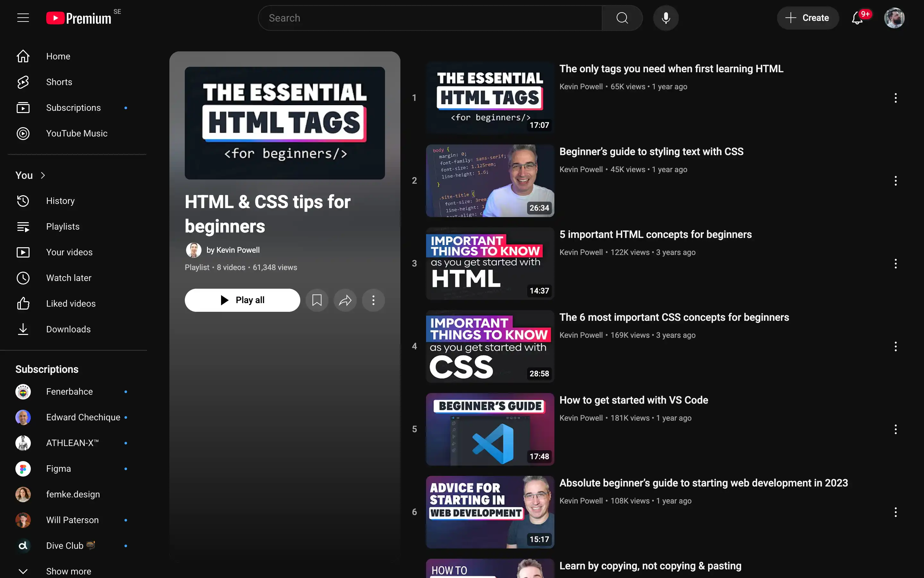Viewport: 924px width, 578px height.
Task: Play the 26:34 CSS text thumbnail
Action: [x=490, y=181]
